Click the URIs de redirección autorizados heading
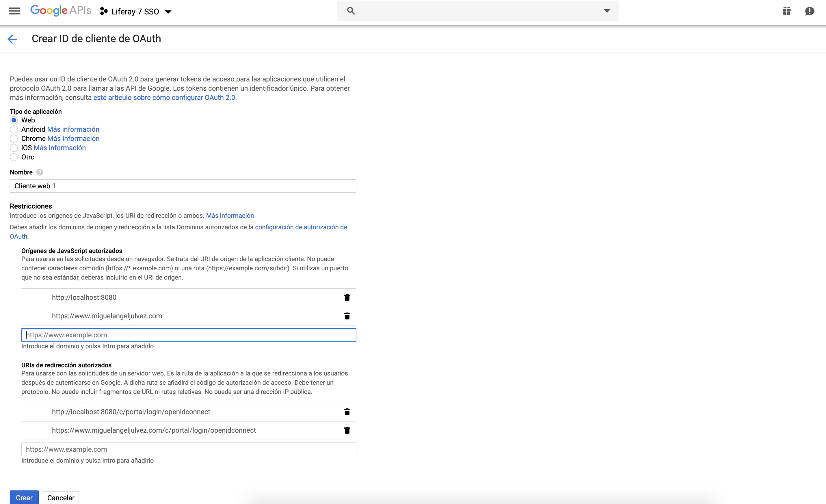This screenshot has width=826, height=504. [66, 365]
